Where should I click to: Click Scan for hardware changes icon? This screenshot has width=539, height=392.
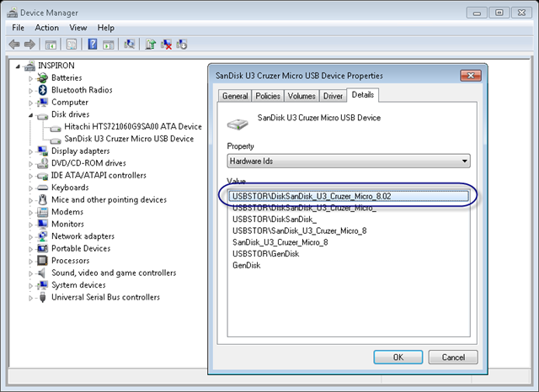point(129,45)
